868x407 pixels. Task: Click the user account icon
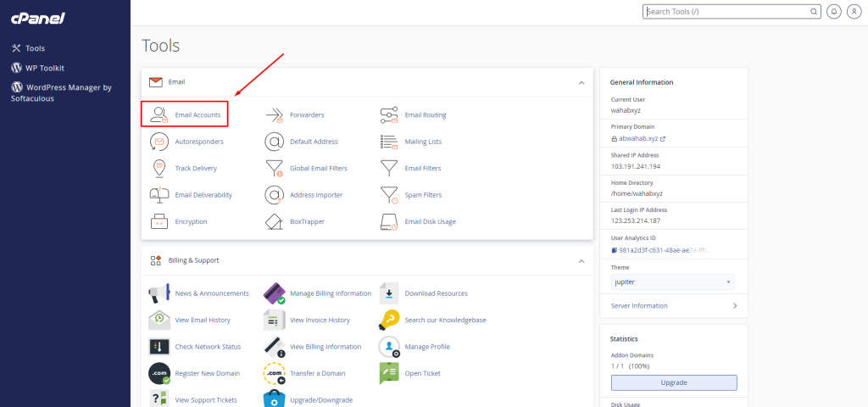click(x=853, y=12)
